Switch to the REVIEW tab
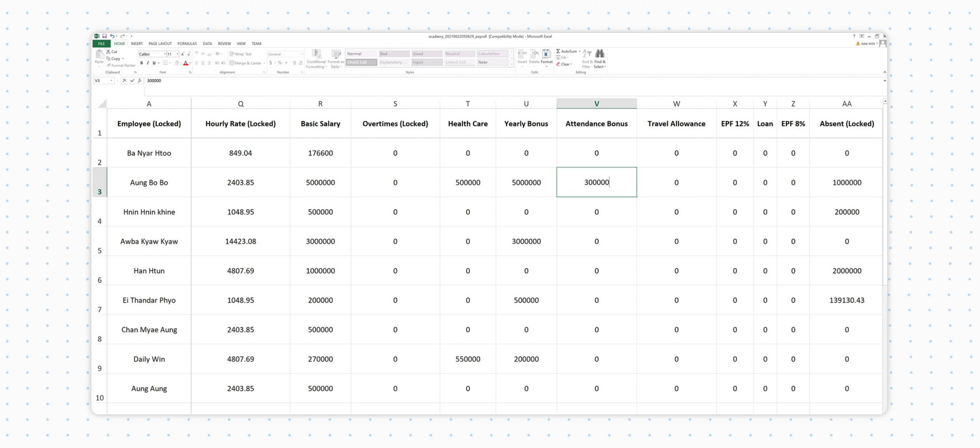 point(224,44)
